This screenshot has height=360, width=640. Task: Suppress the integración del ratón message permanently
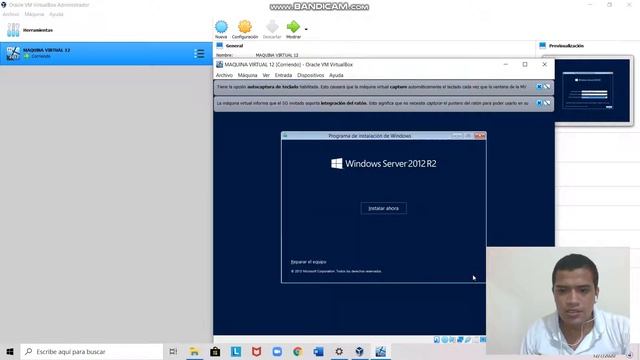tap(547, 103)
